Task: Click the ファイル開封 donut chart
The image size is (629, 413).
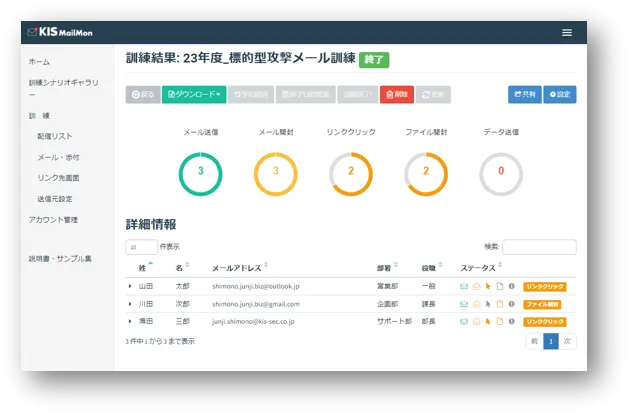Action: (426, 174)
